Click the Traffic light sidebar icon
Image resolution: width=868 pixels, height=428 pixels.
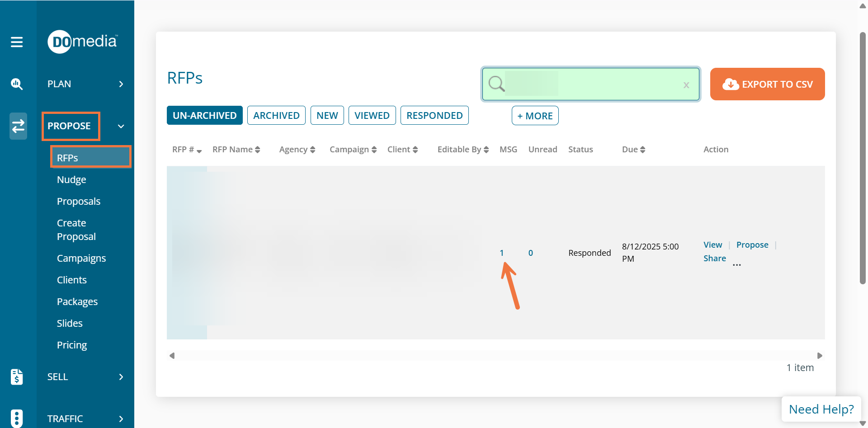pos(17,418)
